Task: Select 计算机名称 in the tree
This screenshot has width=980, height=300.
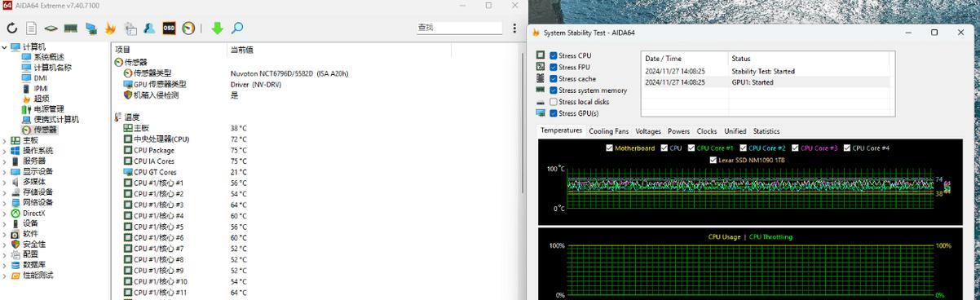Action: (52, 68)
